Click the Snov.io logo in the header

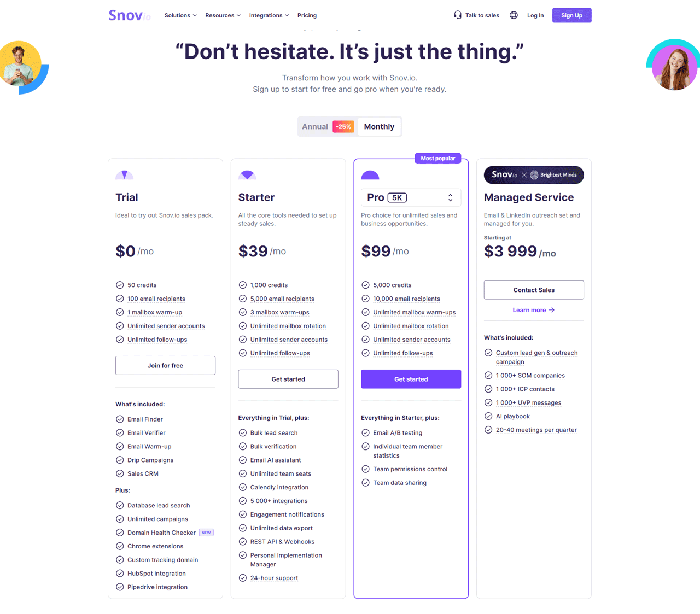pyautogui.click(x=129, y=15)
